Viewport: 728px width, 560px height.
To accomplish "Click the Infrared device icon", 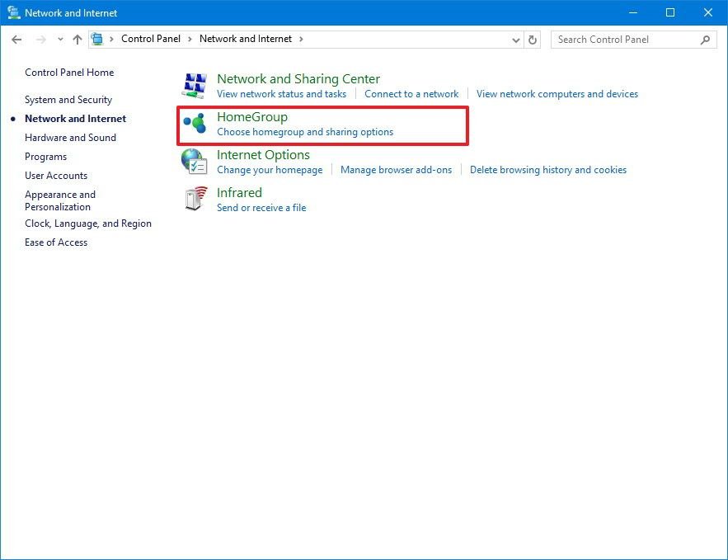I will (195, 200).
